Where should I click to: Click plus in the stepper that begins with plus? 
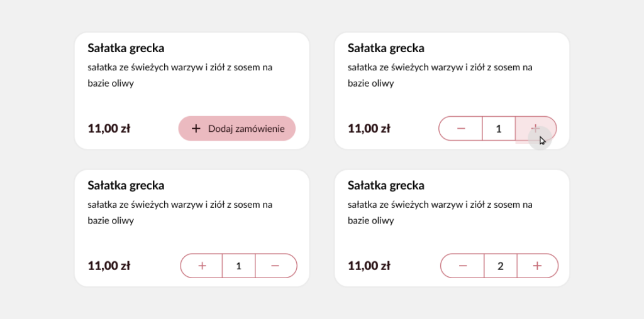202,266
